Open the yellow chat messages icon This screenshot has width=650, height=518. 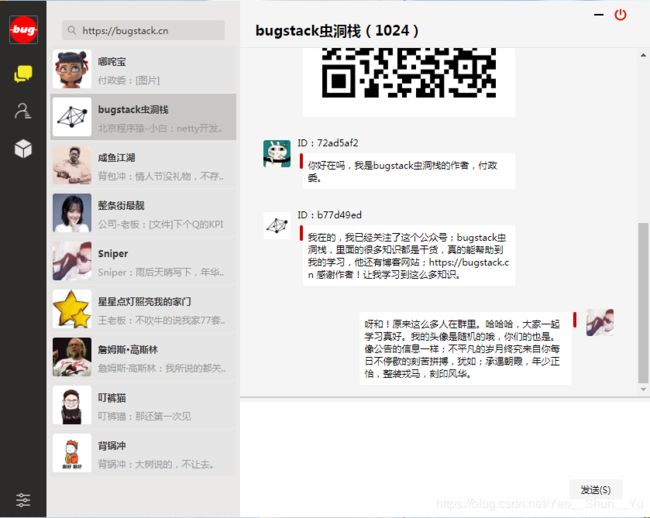click(23, 74)
